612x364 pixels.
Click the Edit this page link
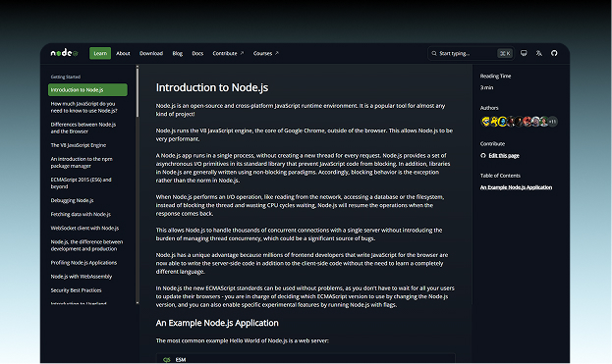504,155
